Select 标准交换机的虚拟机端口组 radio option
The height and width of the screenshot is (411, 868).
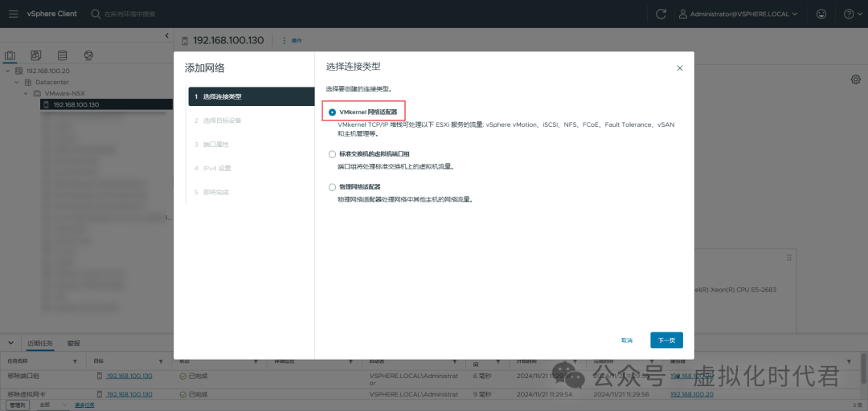[332, 154]
